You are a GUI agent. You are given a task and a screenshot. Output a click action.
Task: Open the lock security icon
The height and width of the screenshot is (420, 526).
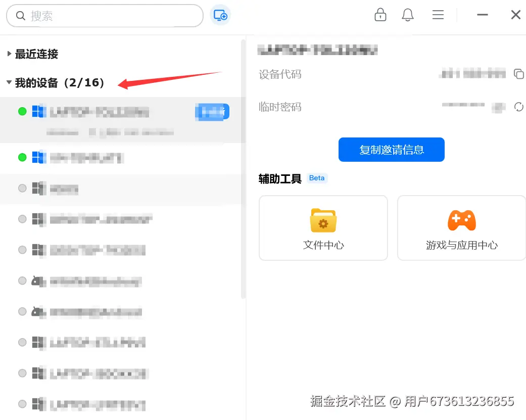coord(380,15)
